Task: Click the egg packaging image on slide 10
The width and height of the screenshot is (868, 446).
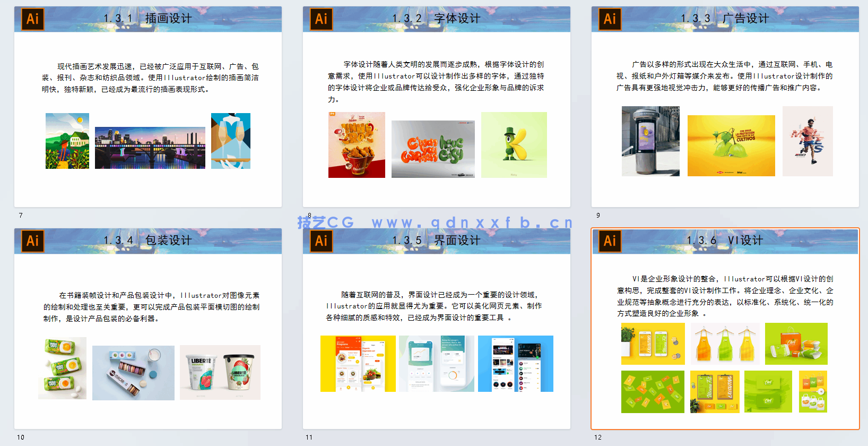Action: pos(63,368)
